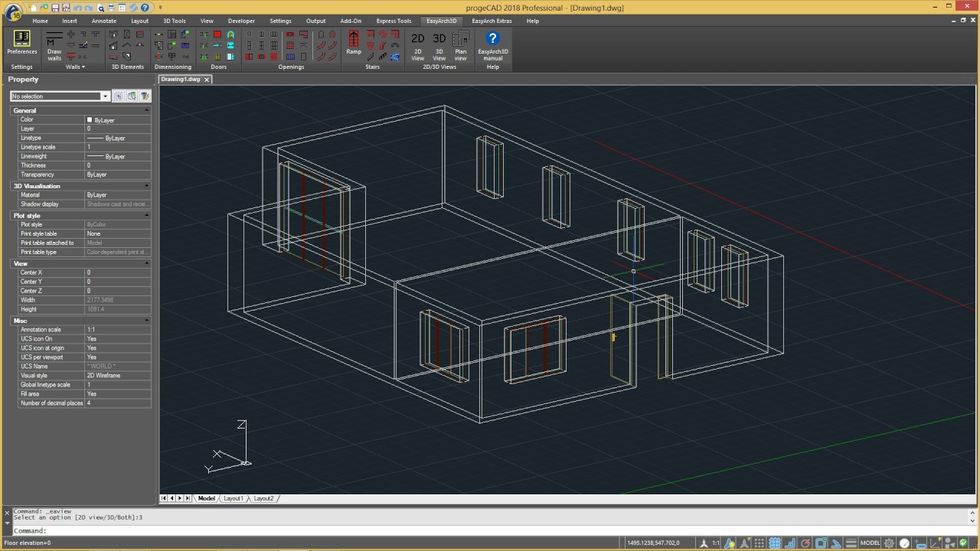Click the first door icon in Doors group
The width and height of the screenshot is (980, 551).
tap(204, 34)
